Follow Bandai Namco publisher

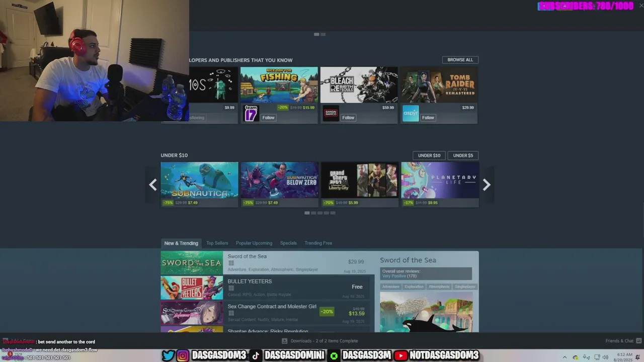point(348,118)
